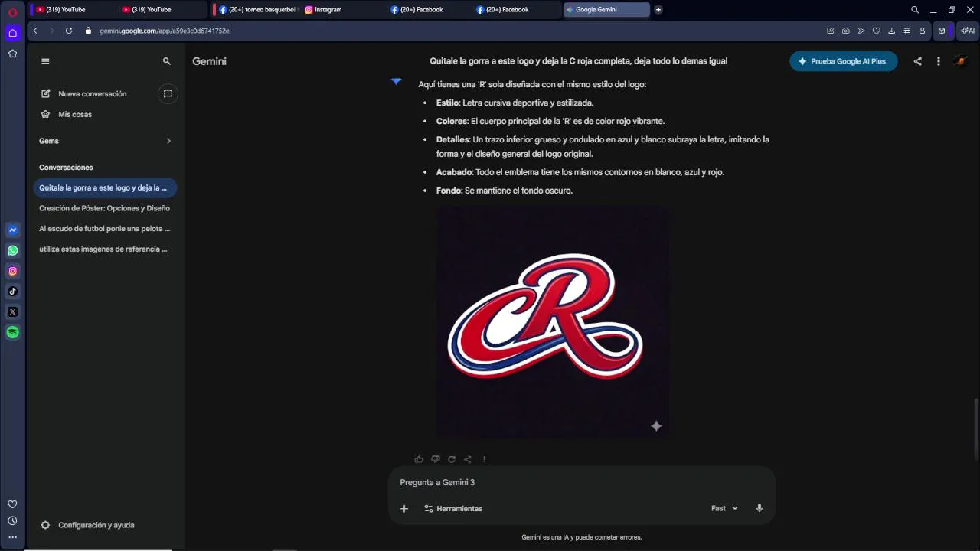Open the top-right three-dot conversation menu
The height and width of the screenshot is (551, 980).
click(939, 61)
